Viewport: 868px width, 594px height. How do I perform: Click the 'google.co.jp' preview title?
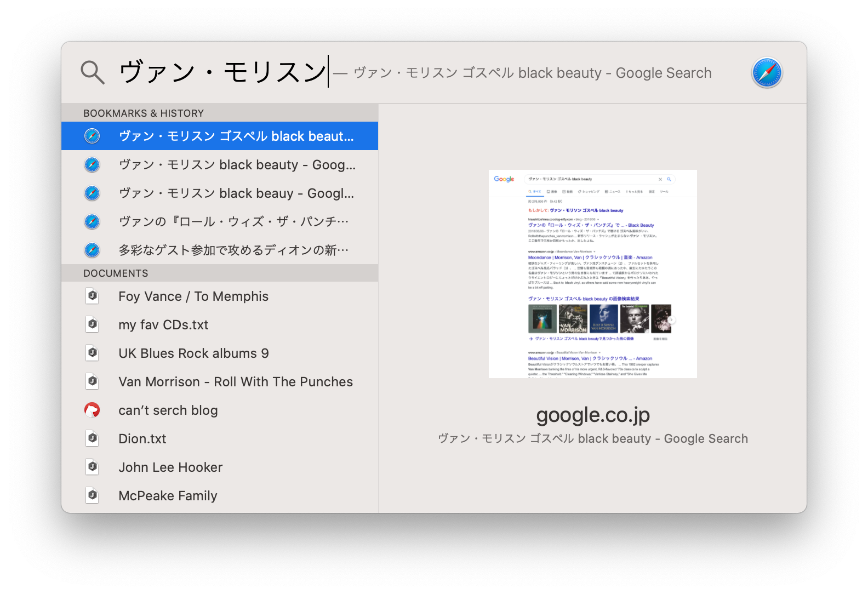[x=593, y=415]
